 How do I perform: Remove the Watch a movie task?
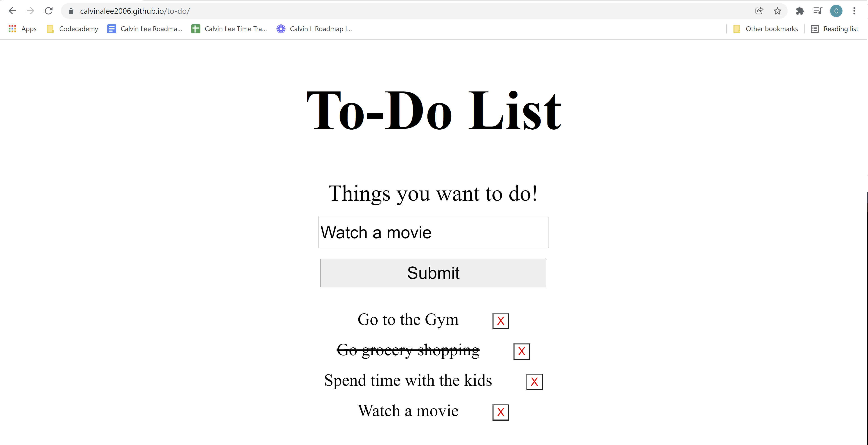point(500,412)
